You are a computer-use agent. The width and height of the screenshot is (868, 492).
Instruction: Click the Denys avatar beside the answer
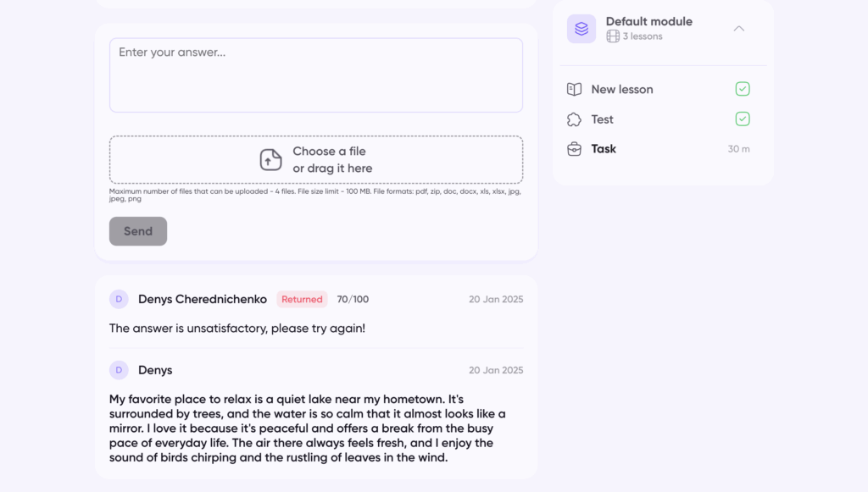tap(119, 370)
